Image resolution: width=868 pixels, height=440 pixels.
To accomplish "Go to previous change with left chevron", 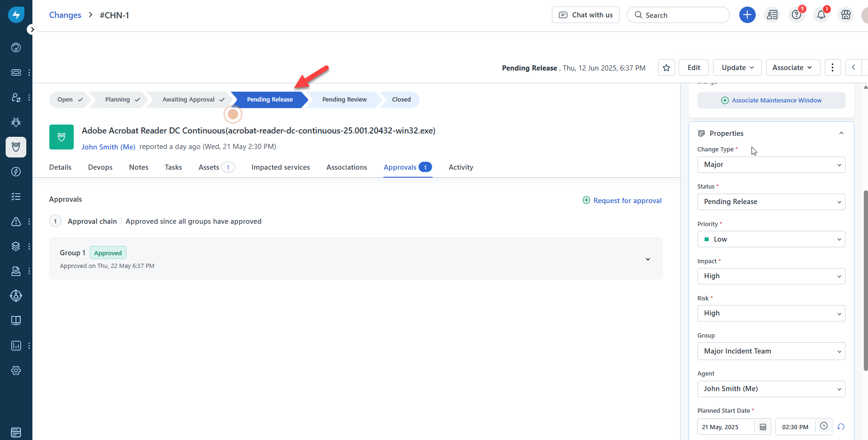I will point(853,68).
